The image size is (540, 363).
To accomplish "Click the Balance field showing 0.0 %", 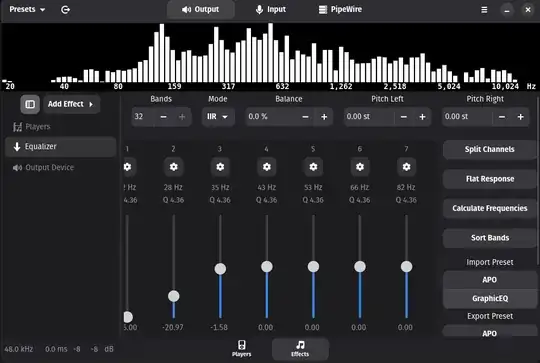I will pyautogui.click(x=271, y=117).
